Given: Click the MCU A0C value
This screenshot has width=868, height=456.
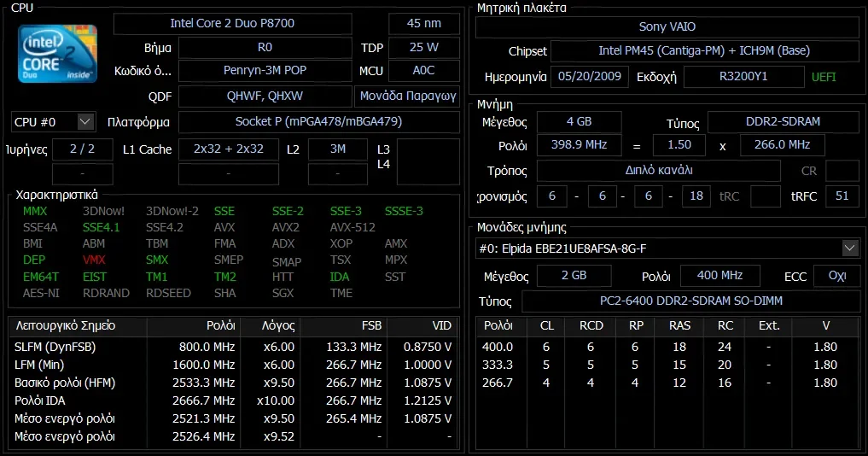Looking at the screenshot, I should 424,70.
